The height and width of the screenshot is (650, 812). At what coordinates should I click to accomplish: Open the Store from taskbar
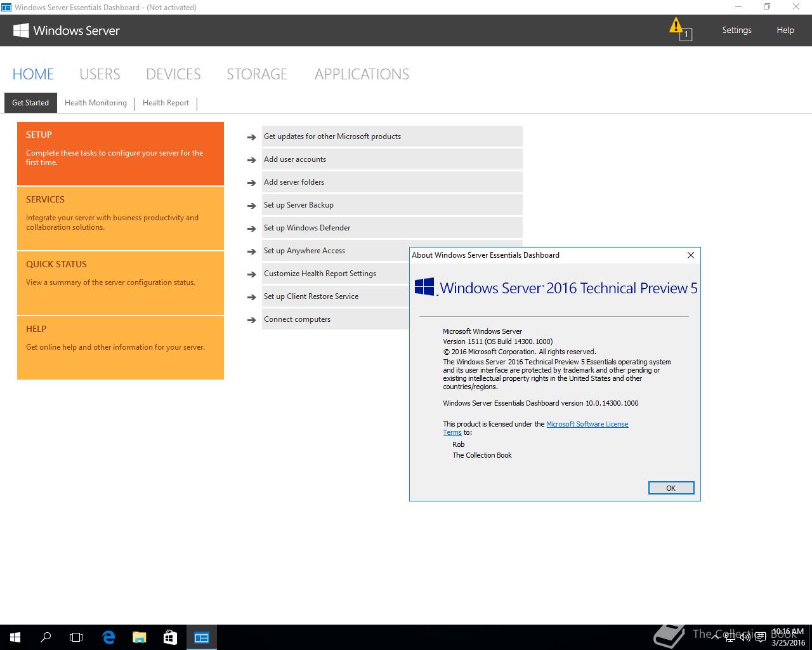point(170,637)
